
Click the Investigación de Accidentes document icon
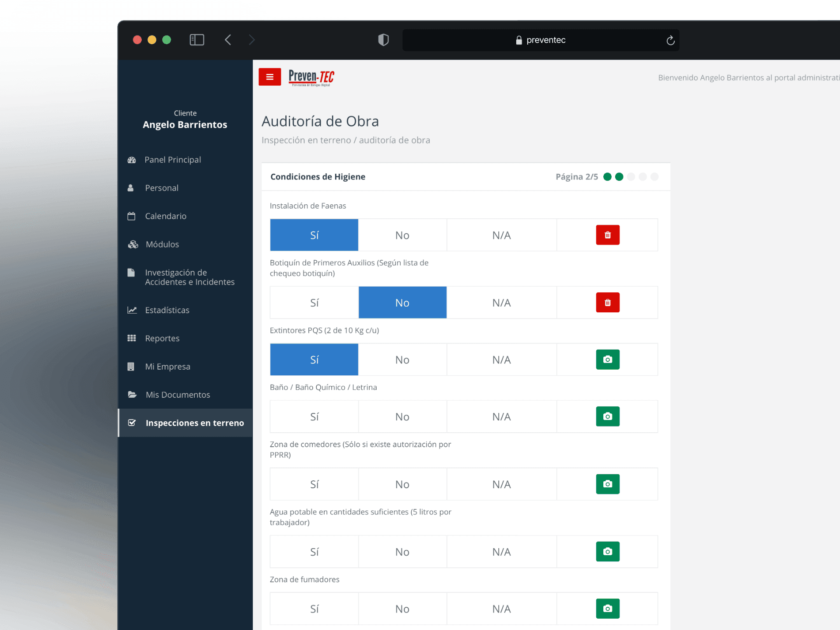[x=131, y=273]
